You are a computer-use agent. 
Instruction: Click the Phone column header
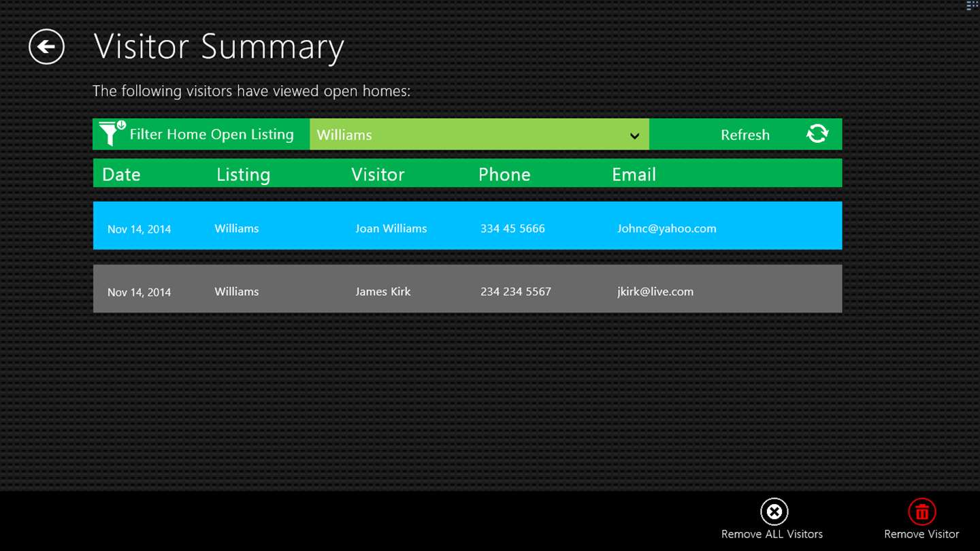(504, 174)
